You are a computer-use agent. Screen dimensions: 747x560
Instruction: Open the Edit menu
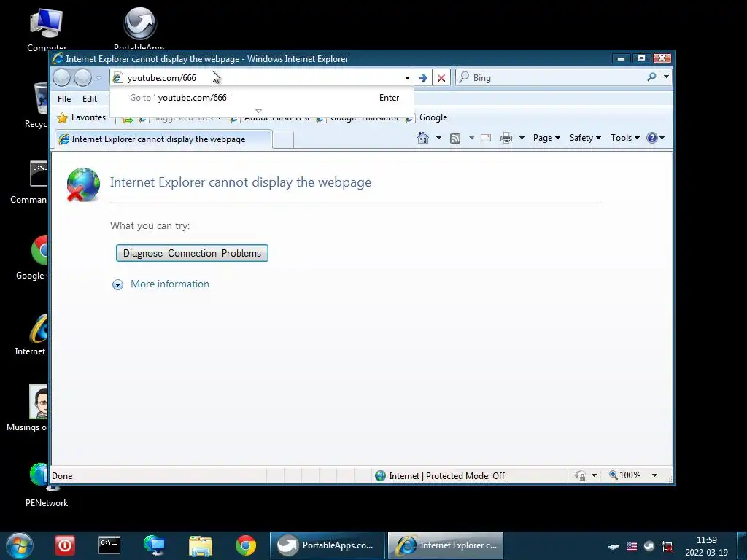(90, 98)
